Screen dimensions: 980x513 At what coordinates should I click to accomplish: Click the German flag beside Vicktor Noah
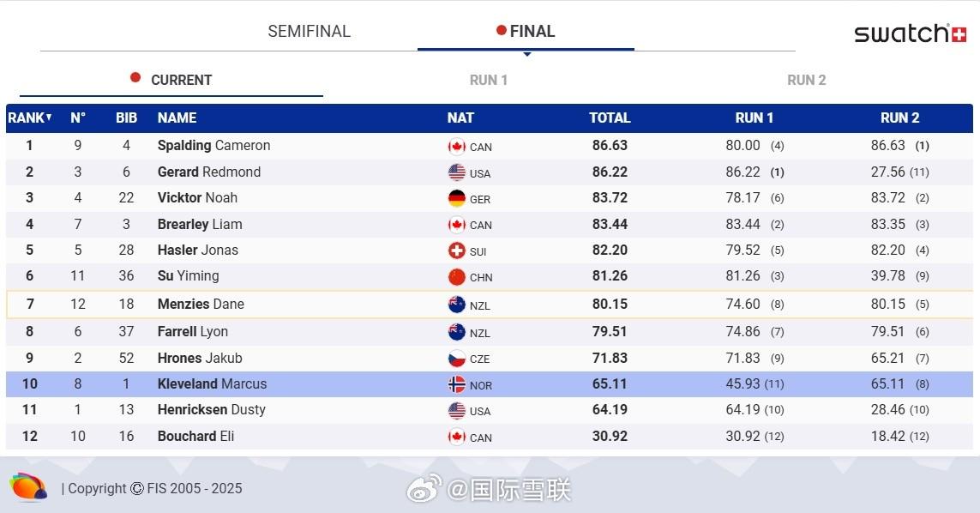[x=457, y=198]
